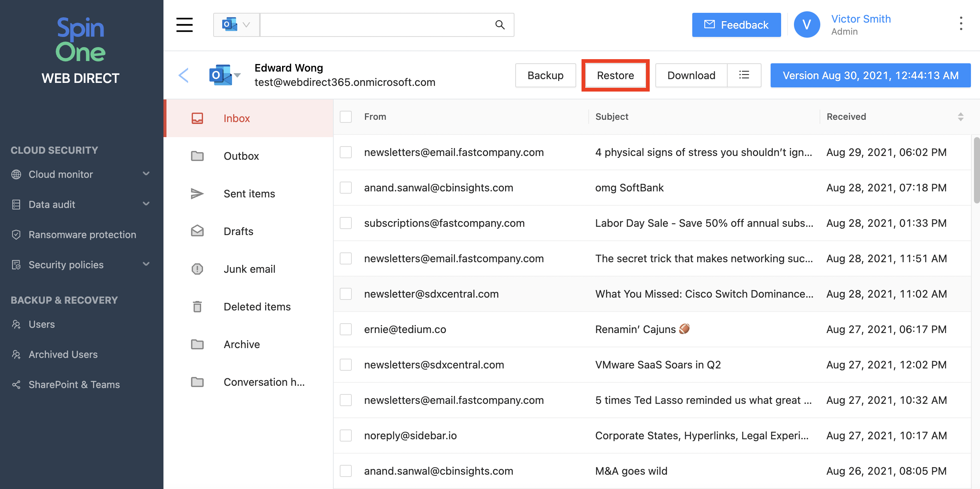Check the ernie@tedium.co email checkbox
Screen dimensions: 980x489
coord(345,329)
